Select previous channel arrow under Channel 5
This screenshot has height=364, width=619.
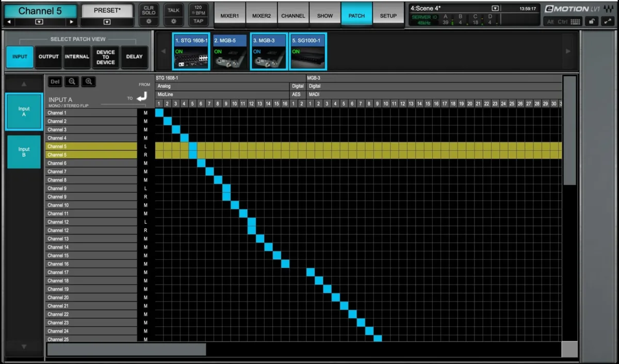point(9,22)
